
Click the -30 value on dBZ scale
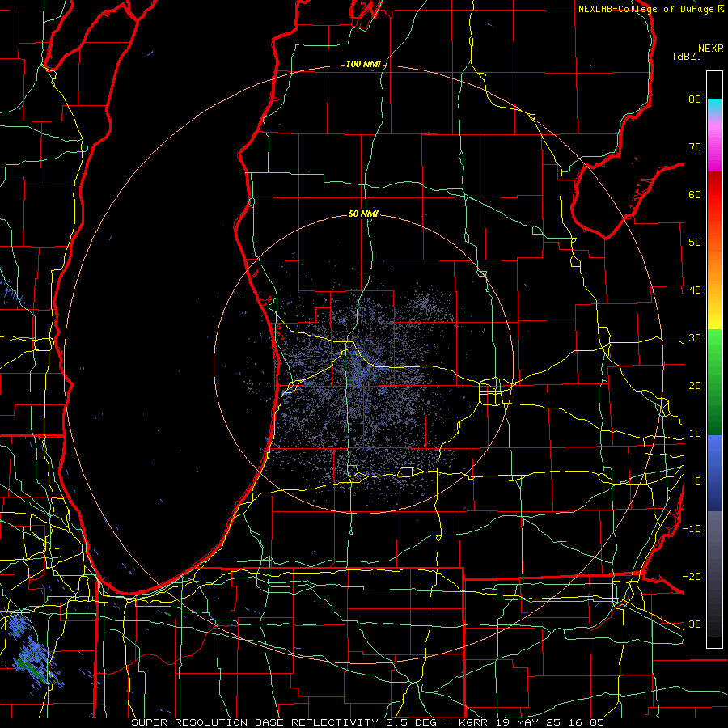coord(692,624)
